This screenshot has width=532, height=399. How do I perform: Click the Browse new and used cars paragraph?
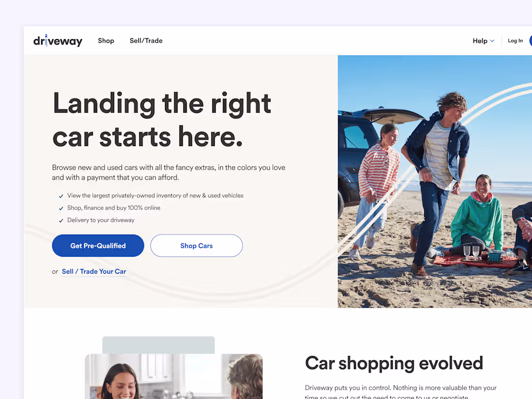tap(169, 172)
